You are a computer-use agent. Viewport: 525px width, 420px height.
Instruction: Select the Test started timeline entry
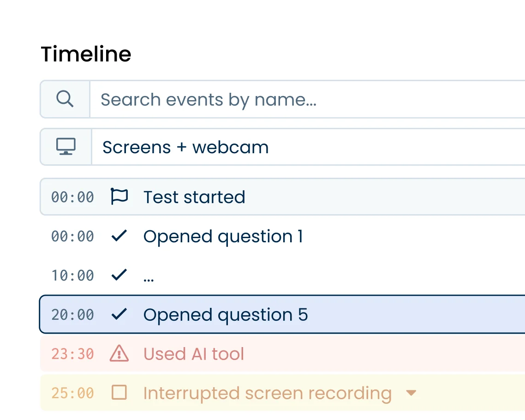194,197
